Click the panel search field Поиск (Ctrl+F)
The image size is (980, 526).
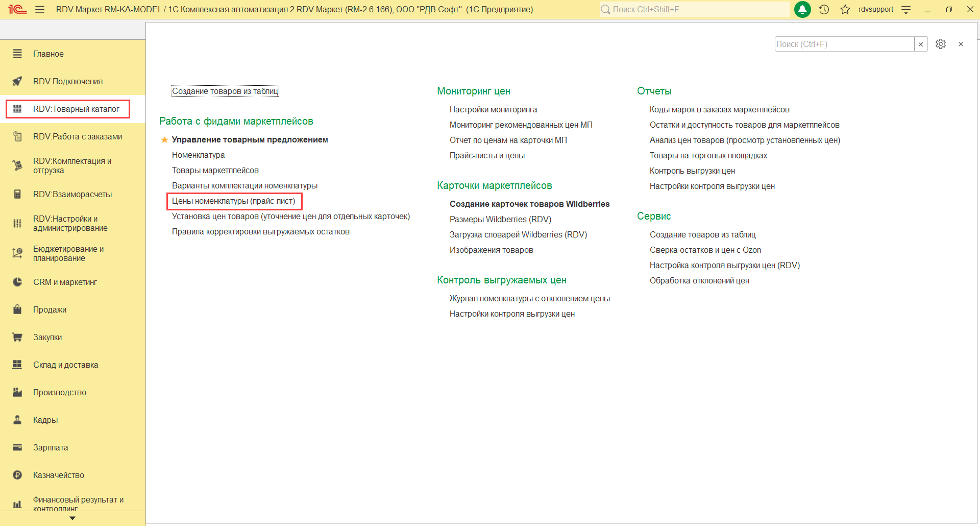(x=844, y=44)
